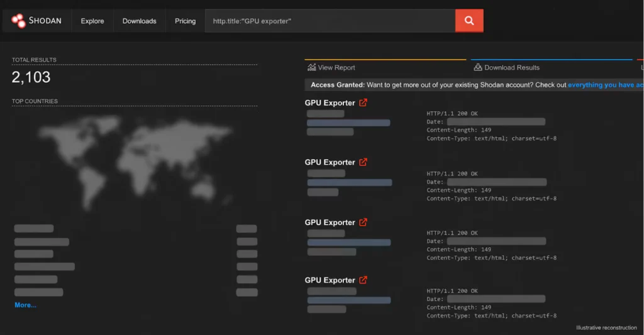Click the blurred blue hostname link in second result
This screenshot has width=644, height=335.
tap(350, 182)
